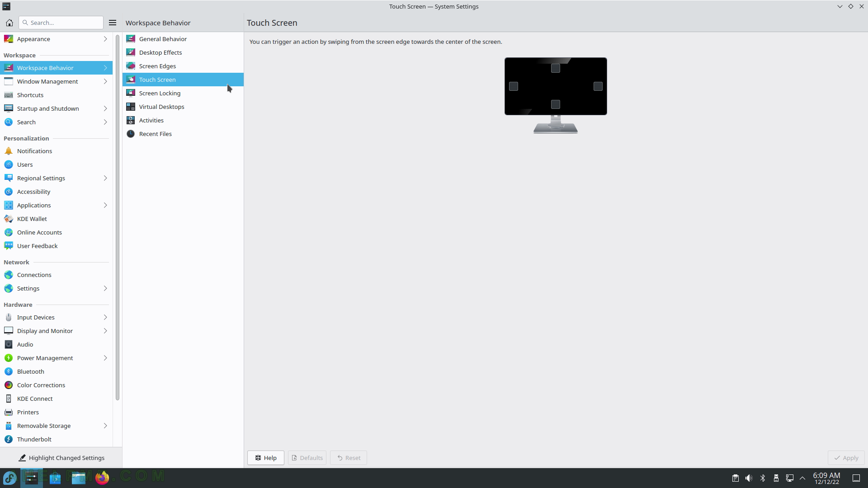Click the KDE Wallet icon

[x=9, y=219]
